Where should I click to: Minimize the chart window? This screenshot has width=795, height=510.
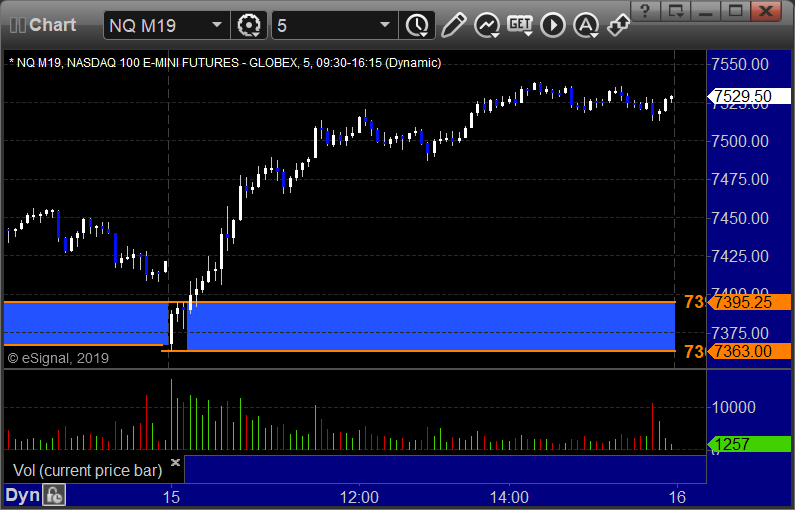[x=705, y=11]
